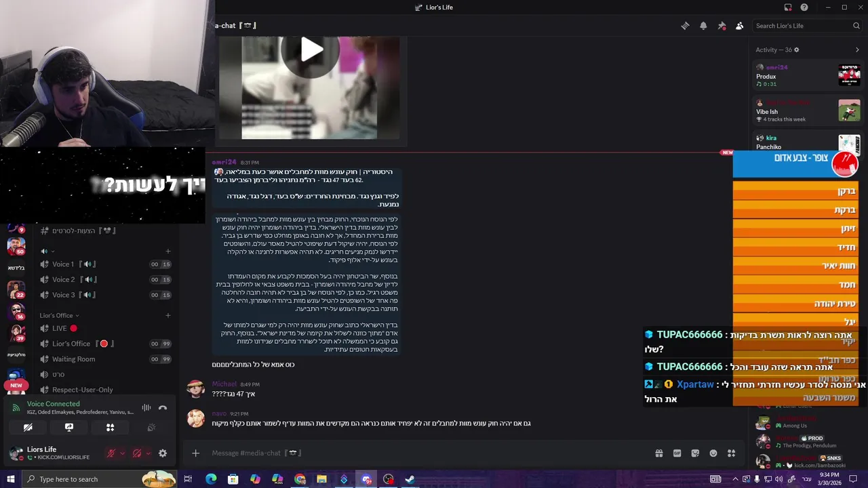Screen dimensions: 868x488
Task: Disconnect from the voice channel
Action: pyautogui.click(x=163, y=407)
